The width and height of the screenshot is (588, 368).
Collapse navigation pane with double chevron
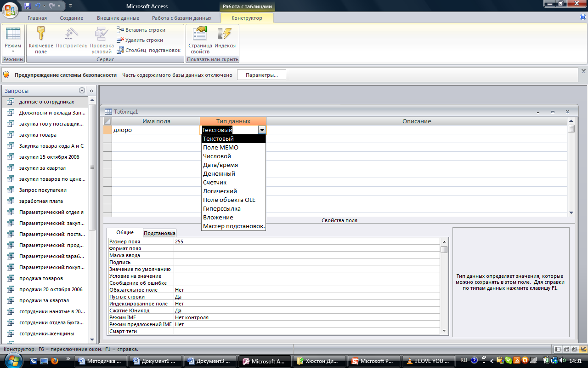coord(91,91)
